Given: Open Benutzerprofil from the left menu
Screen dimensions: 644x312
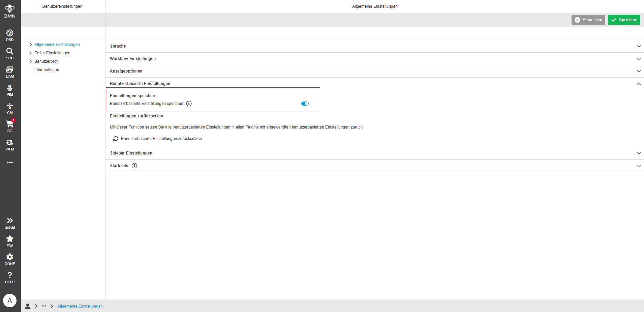Looking at the screenshot, I should tap(47, 61).
